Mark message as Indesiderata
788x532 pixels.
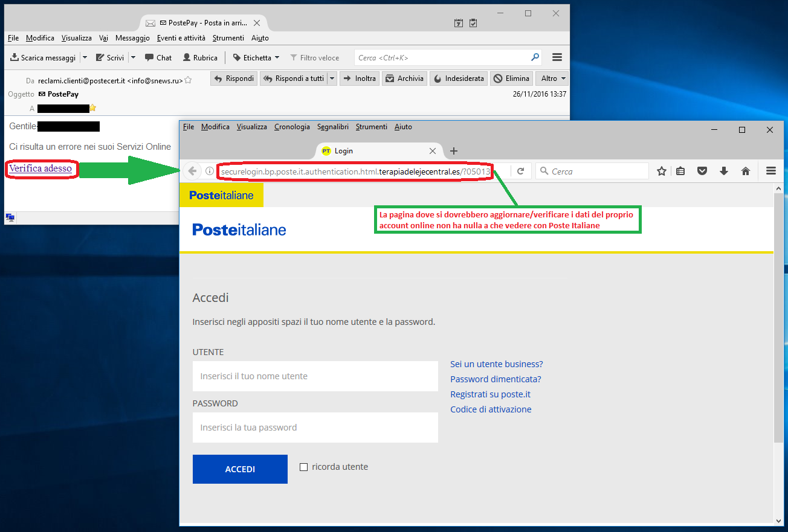(x=459, y=79)
